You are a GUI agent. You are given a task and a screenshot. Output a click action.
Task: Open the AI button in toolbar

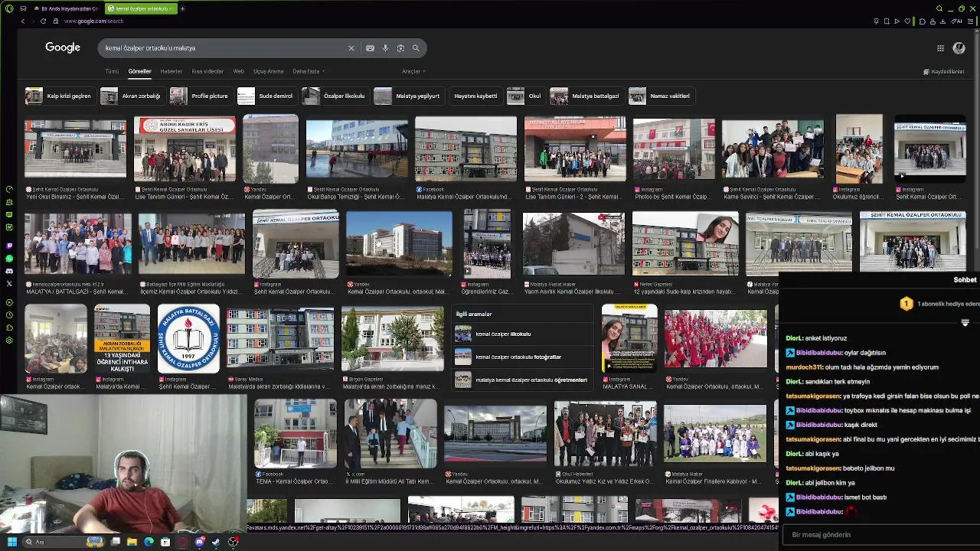click(956, 21)
